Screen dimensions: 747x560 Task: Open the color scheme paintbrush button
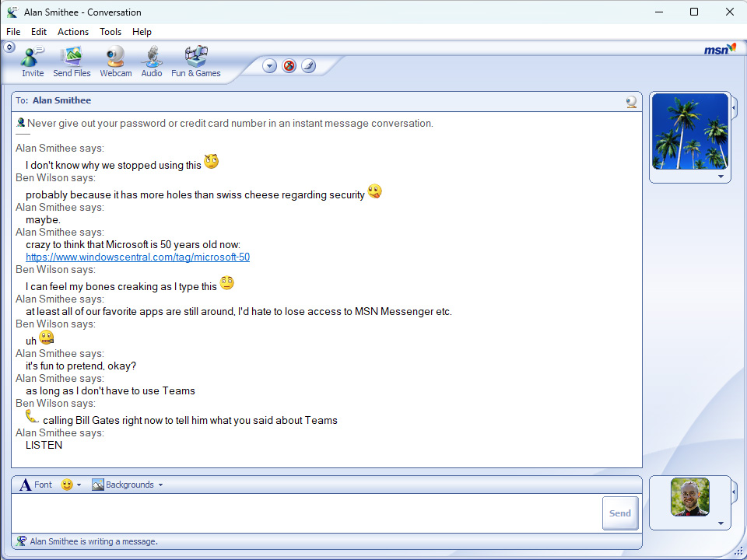coord(309,65)
